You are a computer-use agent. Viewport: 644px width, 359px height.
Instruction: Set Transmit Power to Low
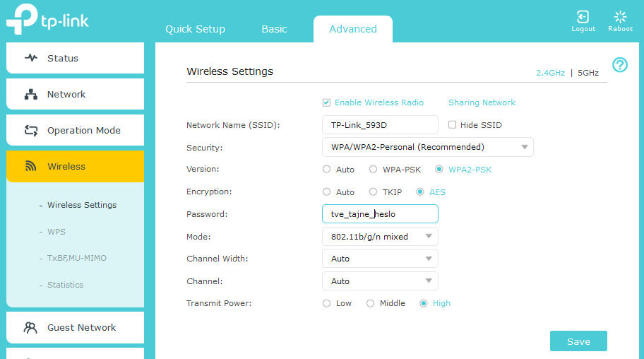coord(326,303)
